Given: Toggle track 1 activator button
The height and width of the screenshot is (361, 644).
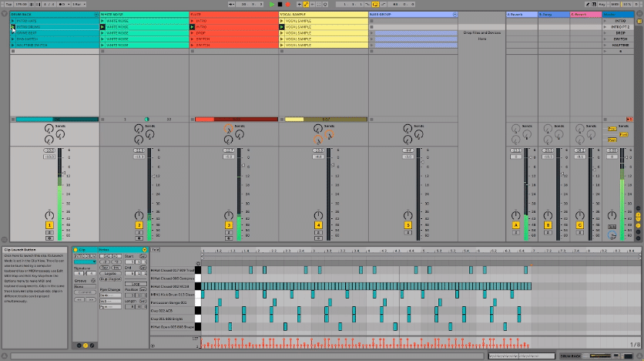Looking at the screenshot, I should (x=49, y=225).
